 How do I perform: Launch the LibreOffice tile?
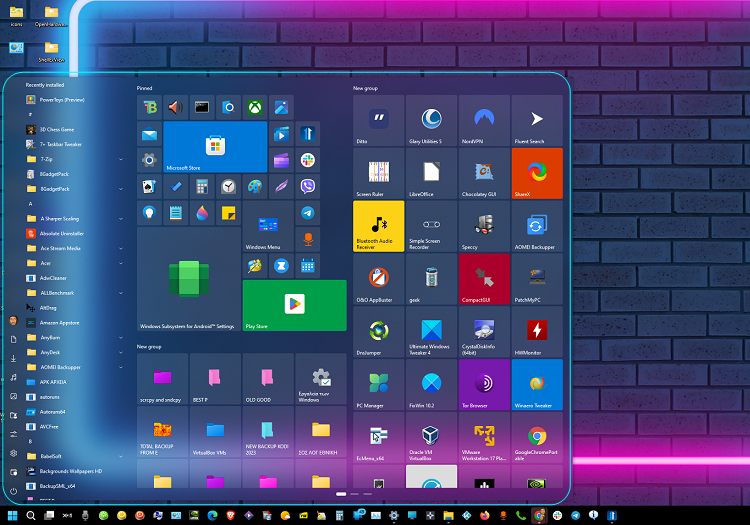(431, 173)
